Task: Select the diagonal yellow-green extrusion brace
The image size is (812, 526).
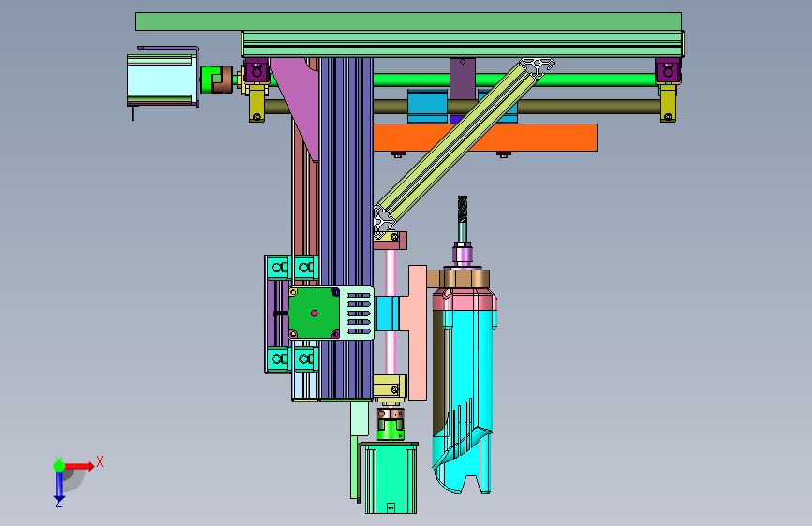Action: coord(460,142)
